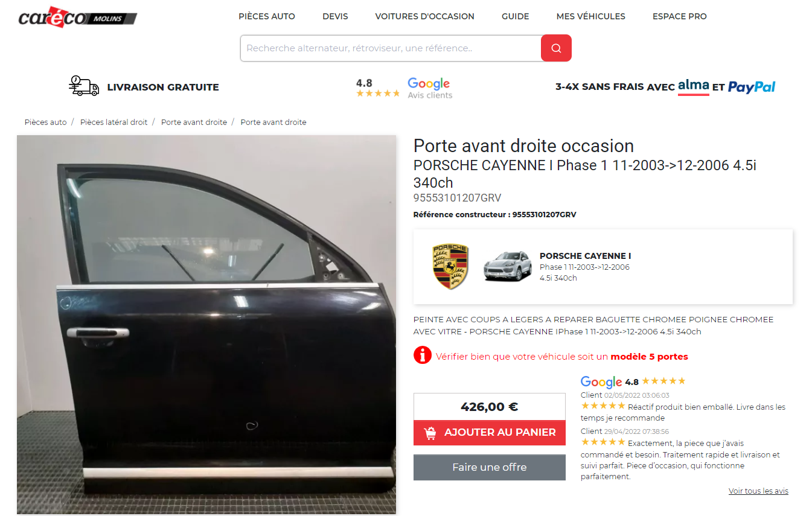Viewport: 812px width, 516px height.
Task: Click the Google Avis clients logo
Action: [429, 88]
